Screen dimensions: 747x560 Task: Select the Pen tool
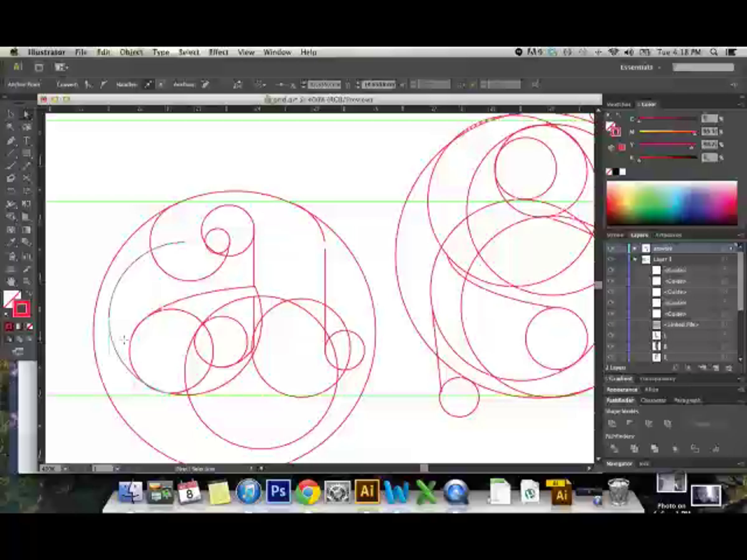click(11, 140)
